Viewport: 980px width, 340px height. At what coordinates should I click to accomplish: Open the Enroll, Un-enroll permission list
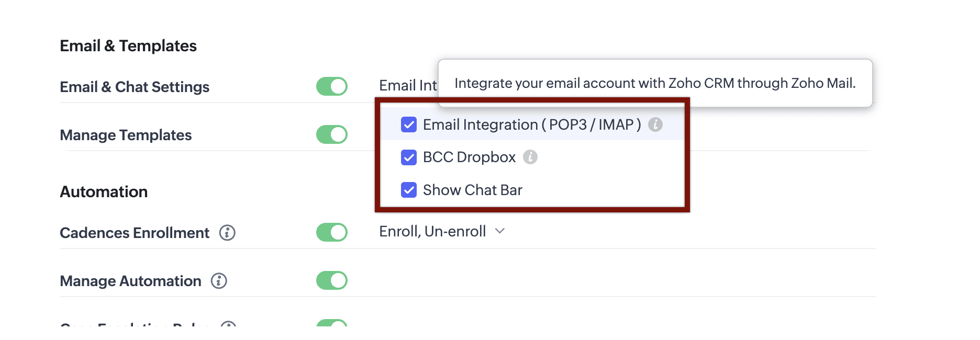click(x=432, y=231)
